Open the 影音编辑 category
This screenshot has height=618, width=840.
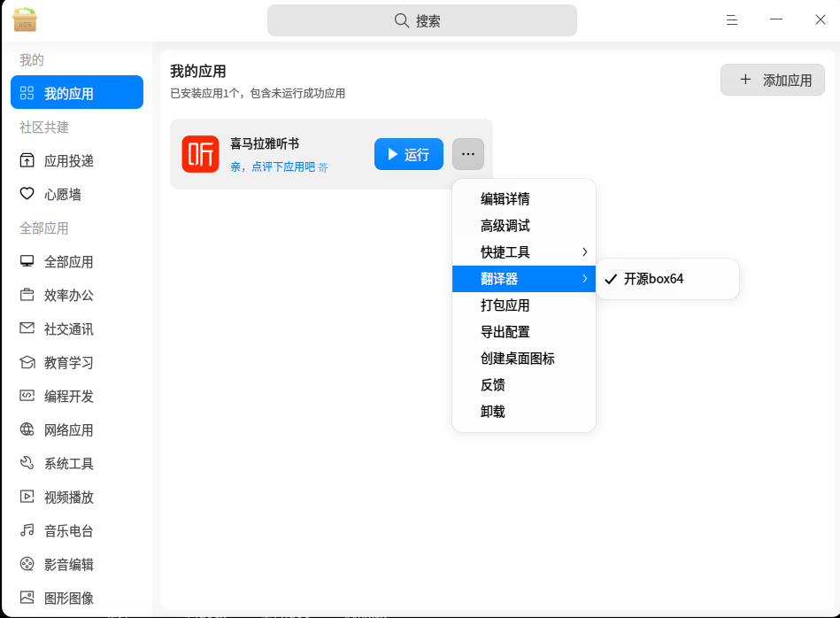click(77, 564)
